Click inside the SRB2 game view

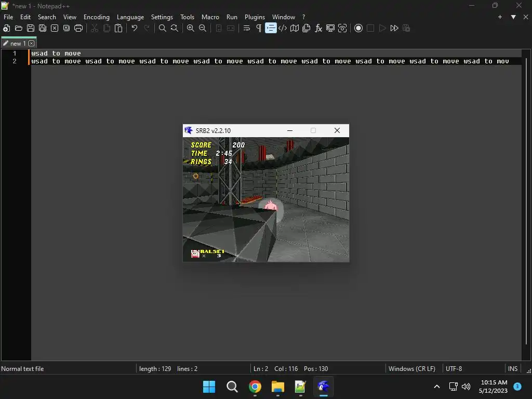click(x=266, y=199)
